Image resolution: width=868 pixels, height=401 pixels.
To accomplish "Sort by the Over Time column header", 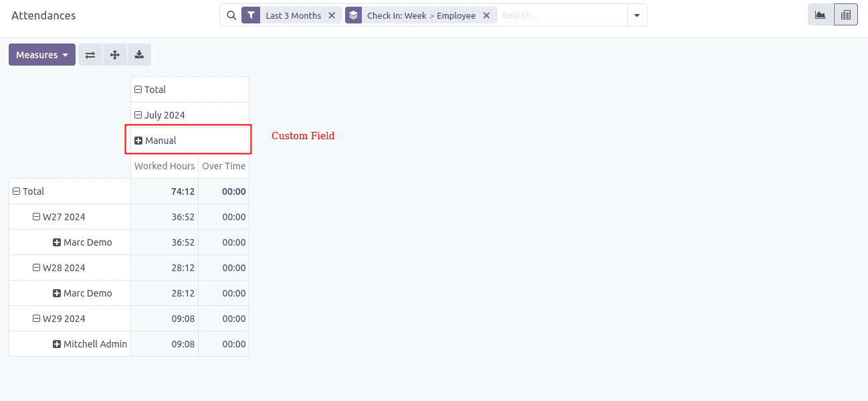I will [x=224, y=166].
